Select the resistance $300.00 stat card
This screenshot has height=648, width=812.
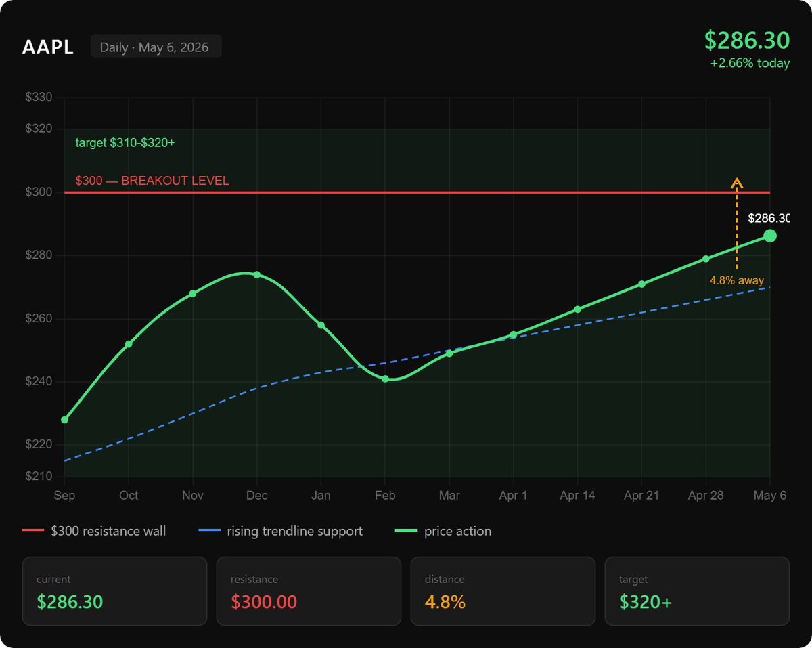tap(309, 590)
